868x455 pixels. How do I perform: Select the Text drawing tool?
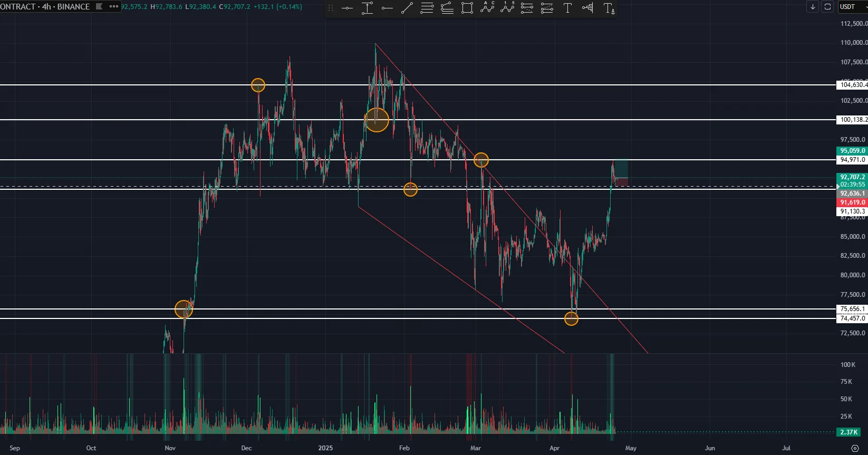(567, 8)
